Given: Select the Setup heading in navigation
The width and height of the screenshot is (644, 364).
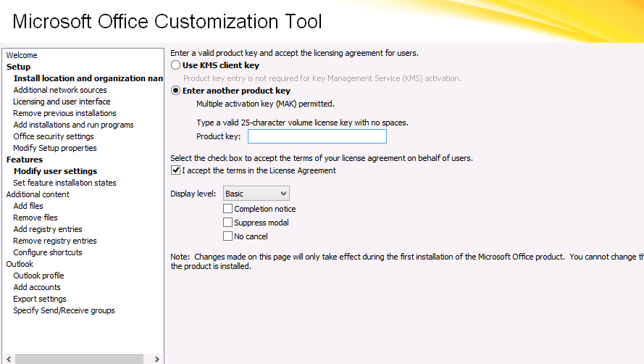Looking at the screenshot, I should click(x=19, y=67).
